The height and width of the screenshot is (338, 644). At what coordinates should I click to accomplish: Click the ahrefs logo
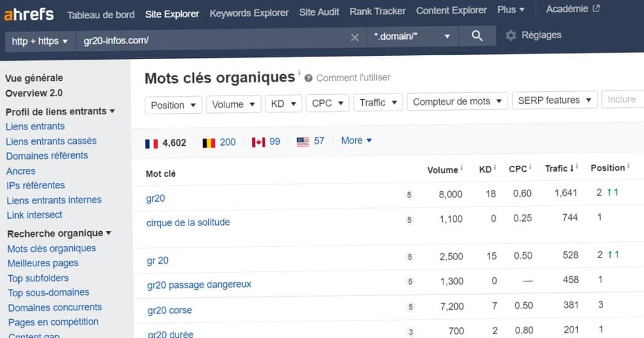click(x=29, y=14)
